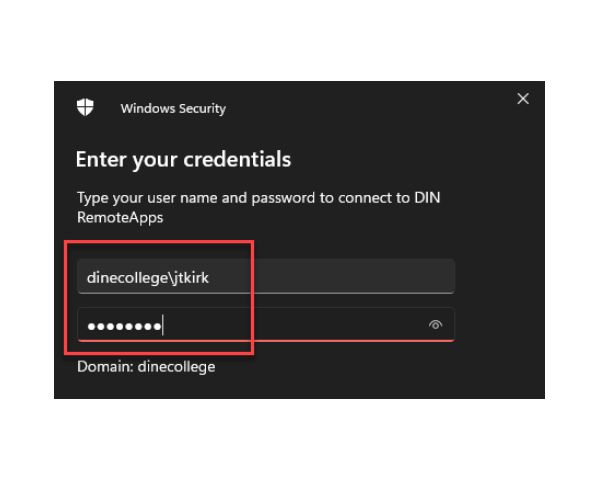
Task: Reveal the password with the eye icon
Action: [x=435, y=325]
